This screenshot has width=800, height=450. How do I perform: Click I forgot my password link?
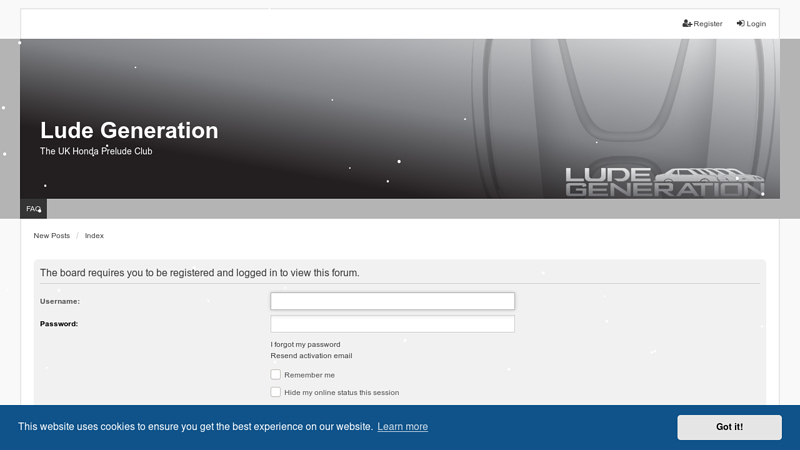305,344
